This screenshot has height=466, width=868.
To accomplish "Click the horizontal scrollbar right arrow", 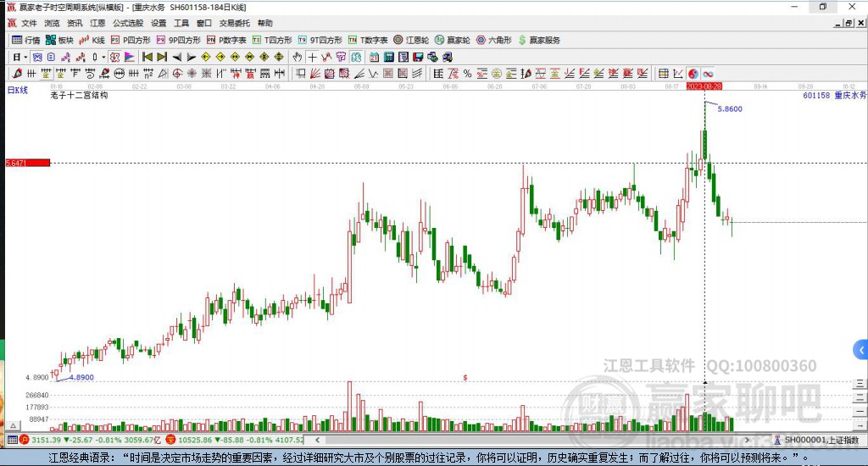I will tap(747, 440).
